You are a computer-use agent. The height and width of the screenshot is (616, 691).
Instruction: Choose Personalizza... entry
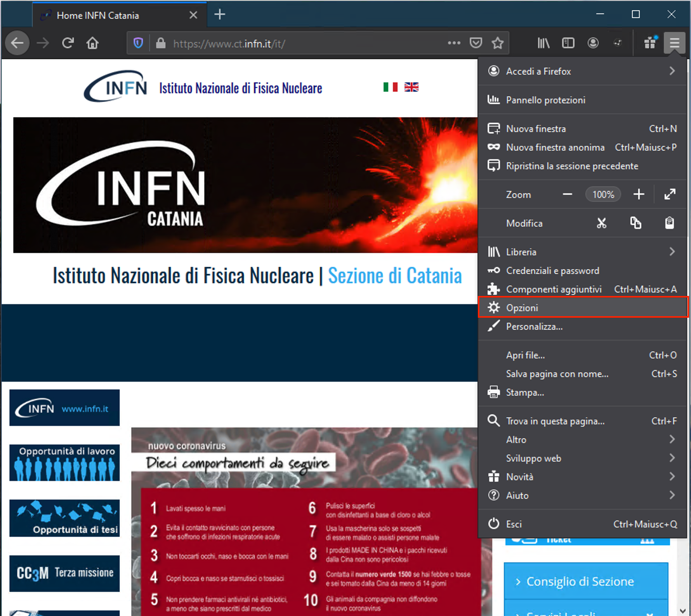[x=582, y=326]
